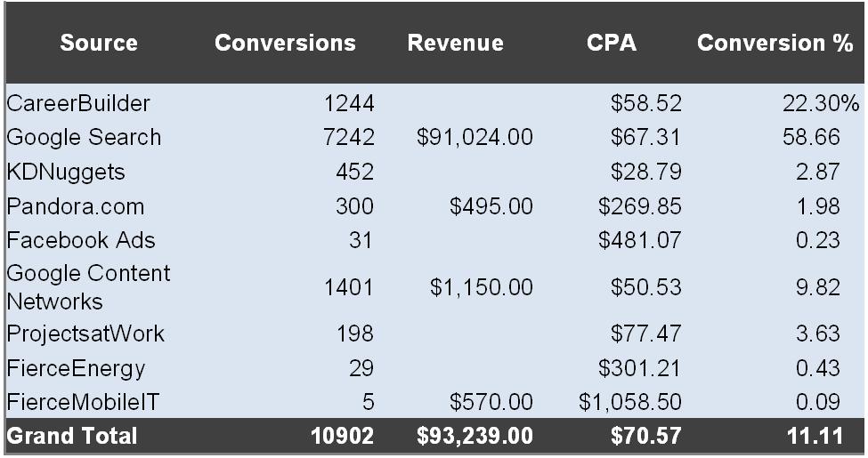Select the Revenue column header
The width and height of the screenshot is (868, 458).
point(455,44)
